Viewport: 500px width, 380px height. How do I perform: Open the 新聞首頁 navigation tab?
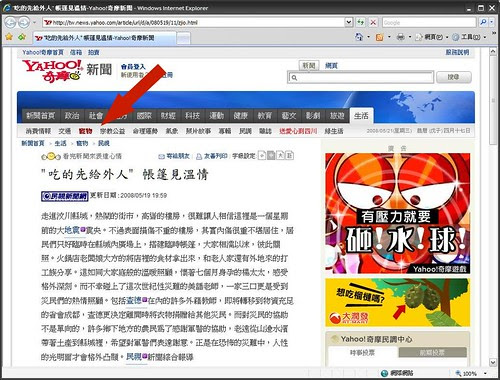41,116
